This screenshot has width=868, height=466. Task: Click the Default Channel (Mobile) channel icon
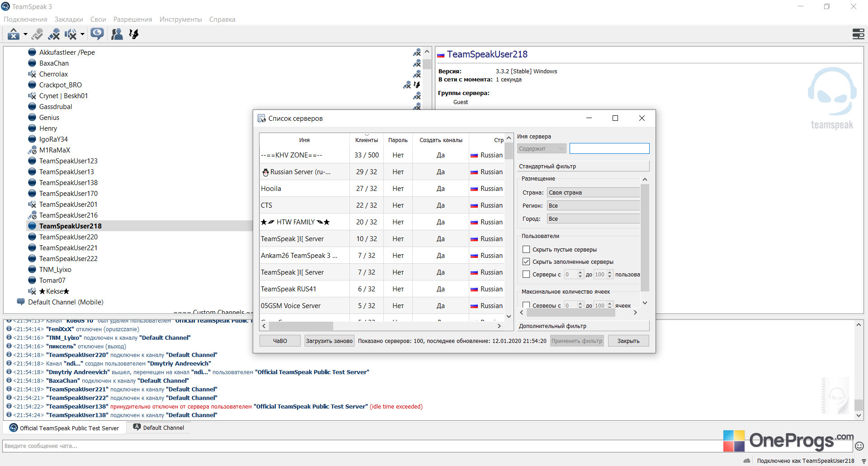(21, 302)
